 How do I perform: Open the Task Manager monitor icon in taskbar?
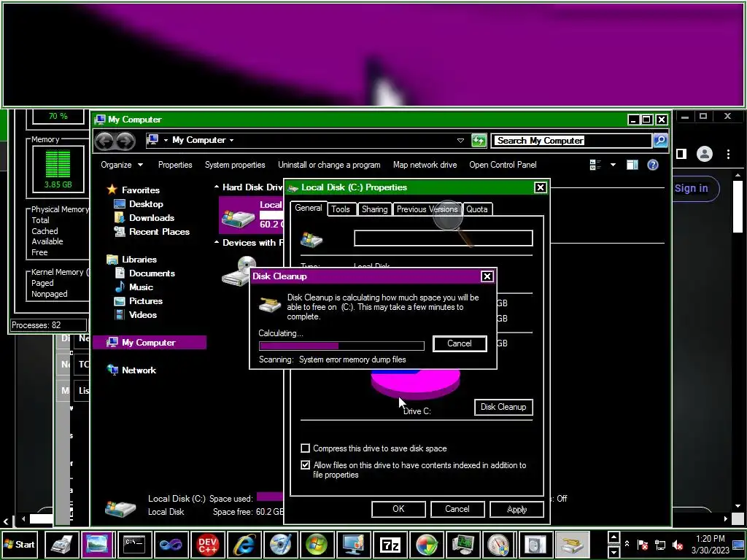(463, 544)
